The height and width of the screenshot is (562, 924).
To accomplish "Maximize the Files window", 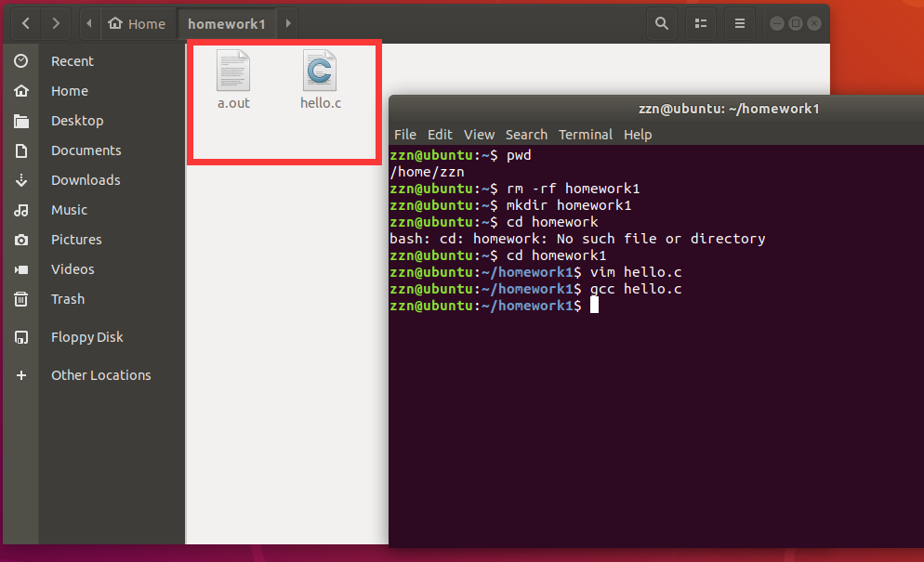I will coord(796,23).
